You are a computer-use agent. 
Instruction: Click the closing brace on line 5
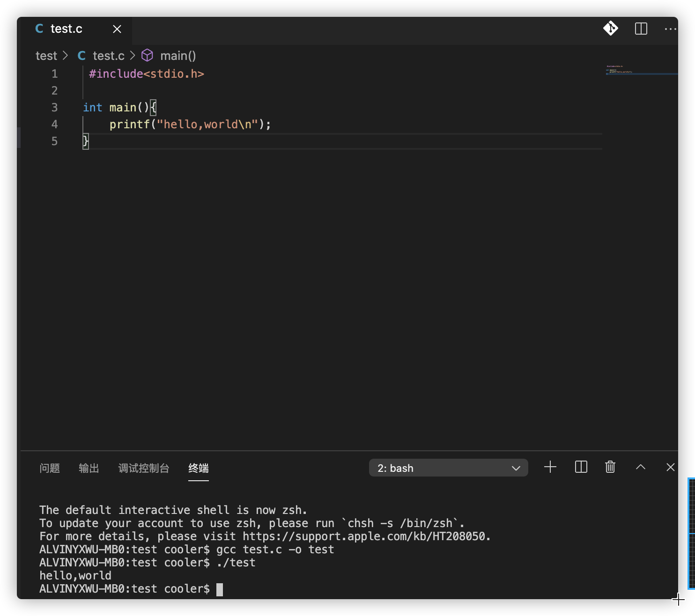click(86, 141)
